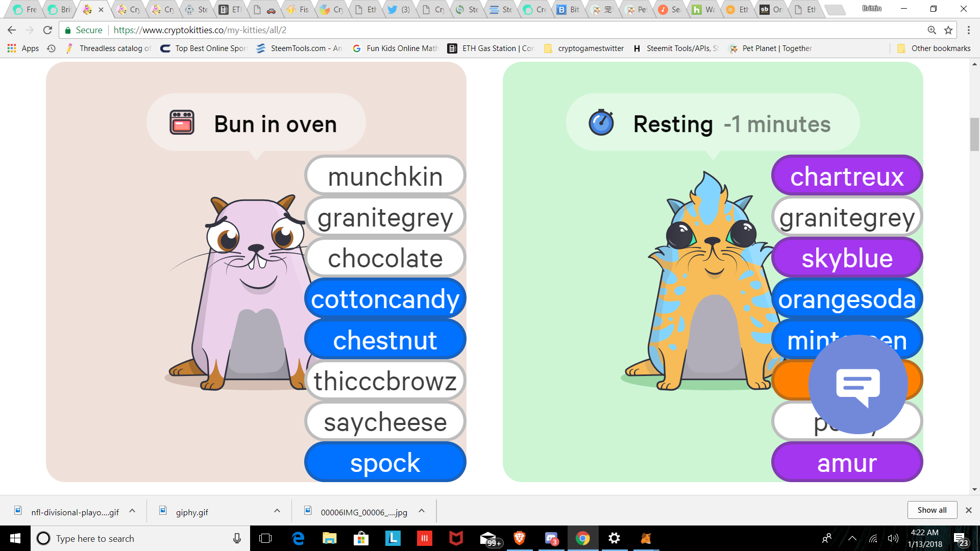Open the ETH Gas Station bookmark
Viewport: 980px width, 551px height.
coord(491,48)
